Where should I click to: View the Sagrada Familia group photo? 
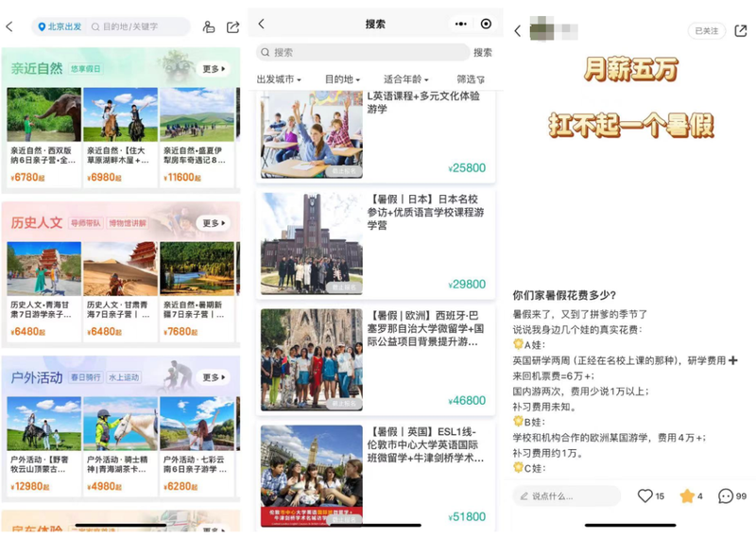[x=312, y=360]
